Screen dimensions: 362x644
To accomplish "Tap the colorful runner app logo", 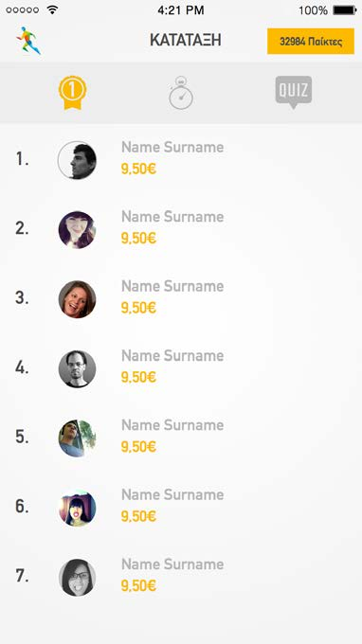I will point(28,40).
